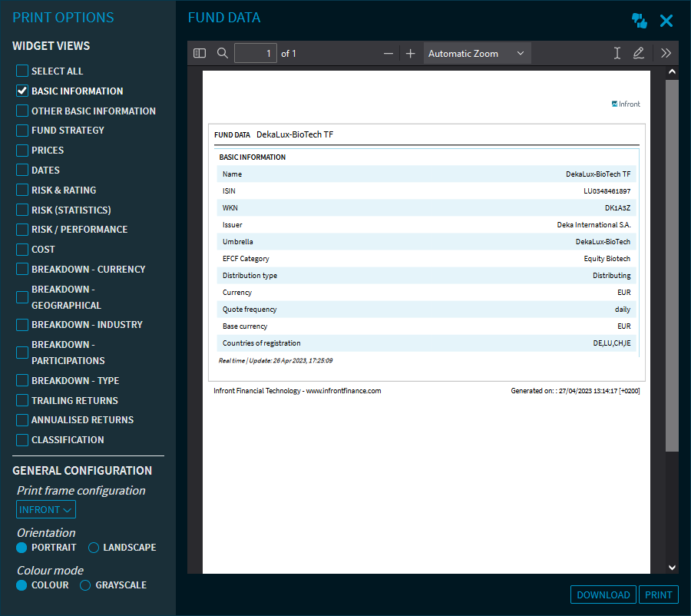Activate the draw/pen annotation tool
Viewport: 691px width, 616px height.
point(638,54)
